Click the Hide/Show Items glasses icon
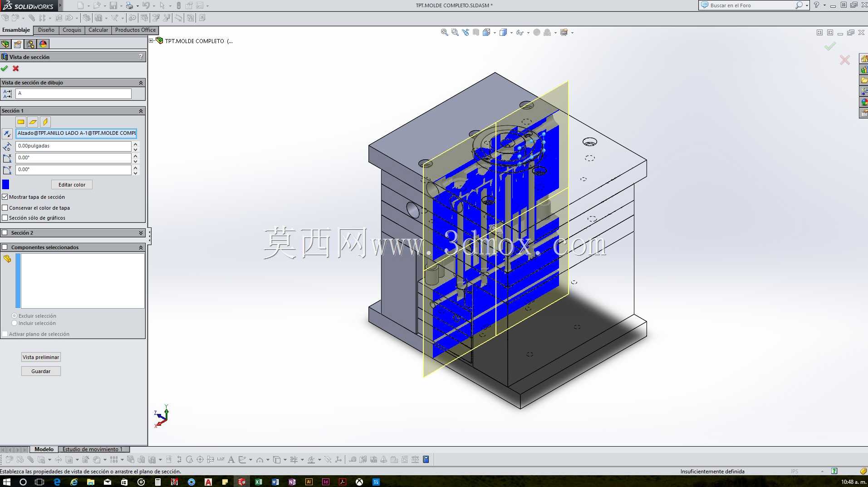Viewport: 868px width, 487px height. coord(520,32)
